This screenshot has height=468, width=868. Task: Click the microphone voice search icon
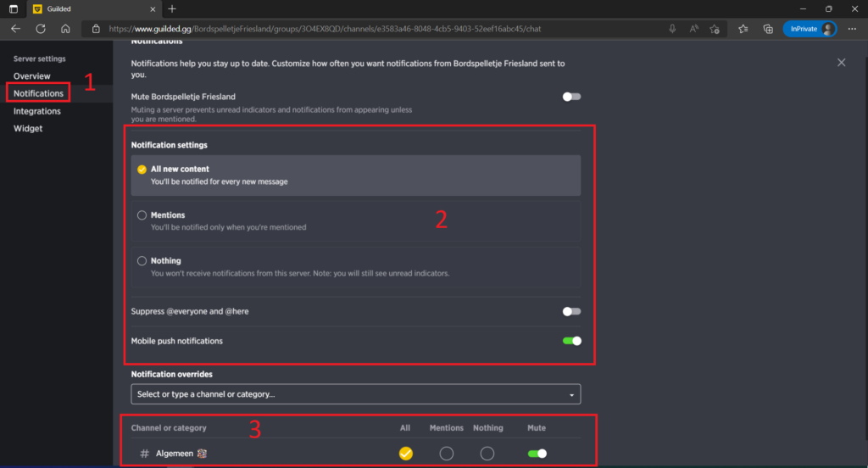(672, 29)
